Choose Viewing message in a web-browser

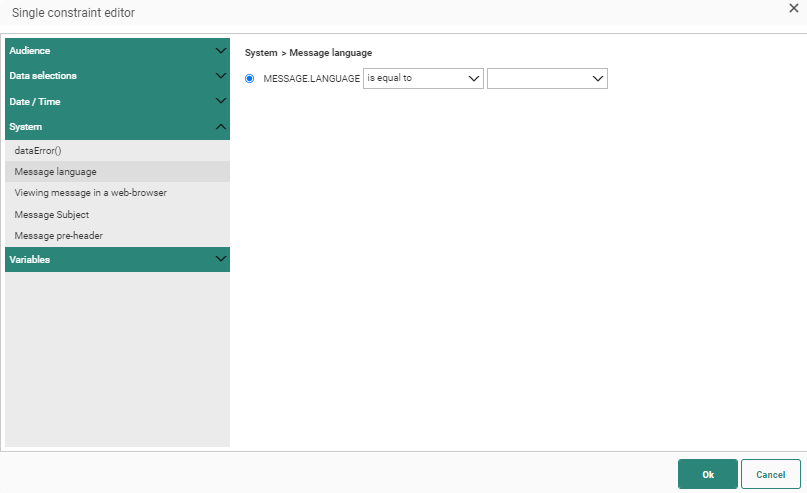90,192
